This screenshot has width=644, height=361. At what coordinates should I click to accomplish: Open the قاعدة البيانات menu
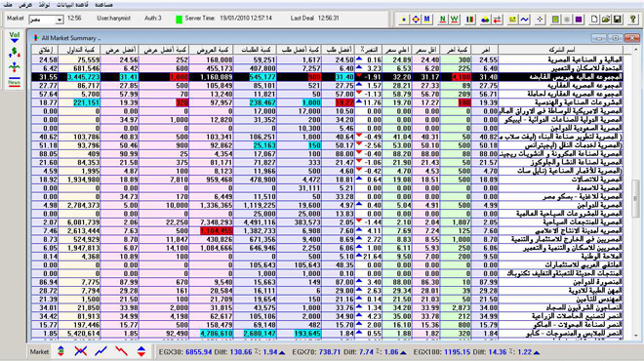tap(72, 5)
